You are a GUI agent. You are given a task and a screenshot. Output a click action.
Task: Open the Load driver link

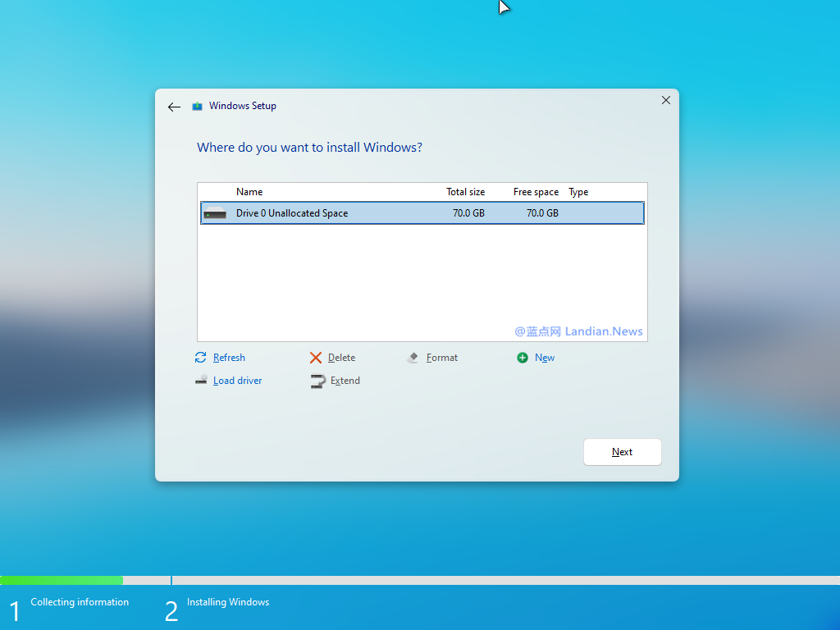coord(237,381)
